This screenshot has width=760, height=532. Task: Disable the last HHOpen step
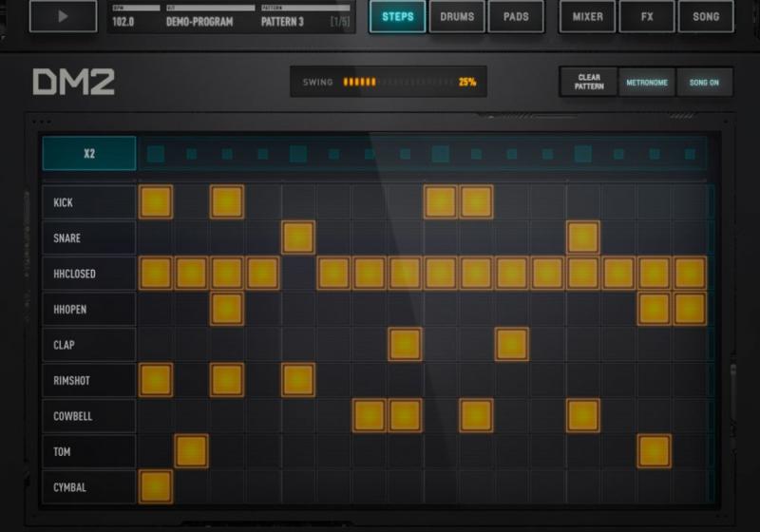pos(690,309)
